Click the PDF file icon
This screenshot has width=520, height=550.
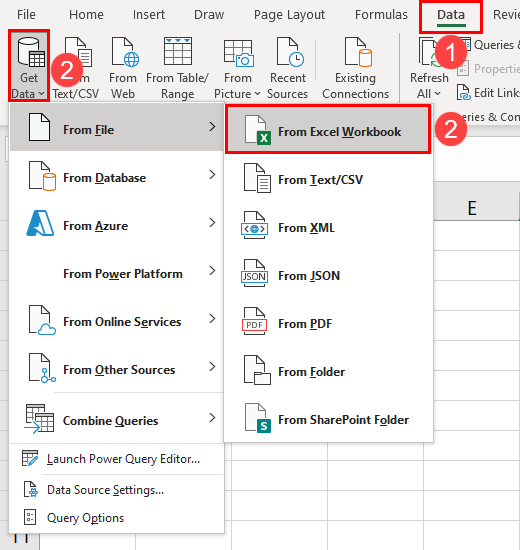[x=255, y=322]
